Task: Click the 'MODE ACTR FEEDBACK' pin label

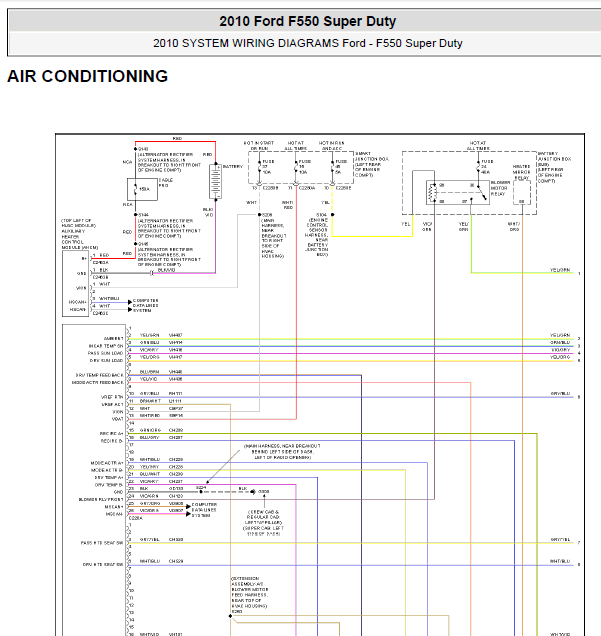Action: tap(97, 382)
